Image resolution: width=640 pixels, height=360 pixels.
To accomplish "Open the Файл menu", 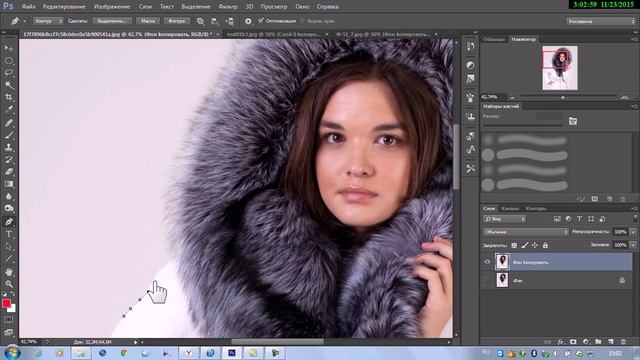I will (x=28, y=7).
